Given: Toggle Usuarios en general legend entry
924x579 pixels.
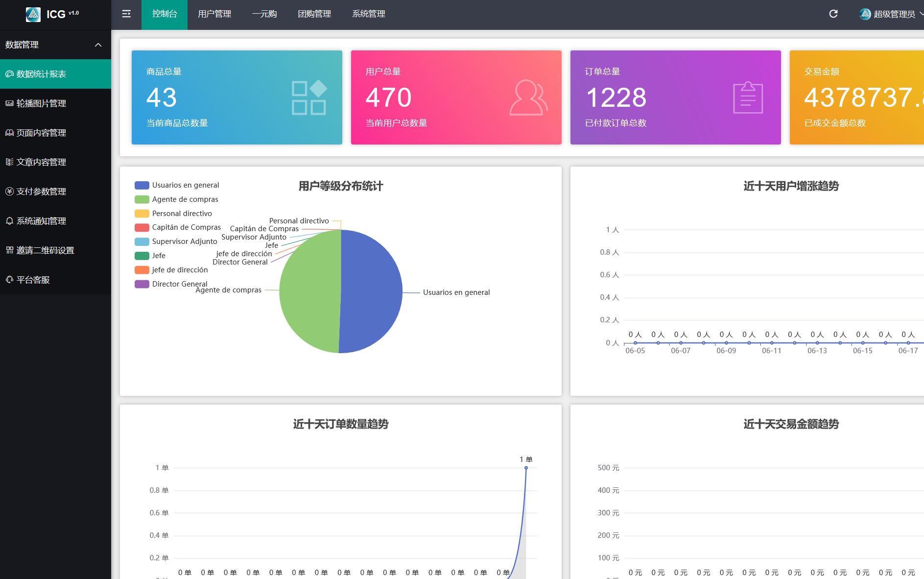Looking at the screenshot, I should (177, 185).
